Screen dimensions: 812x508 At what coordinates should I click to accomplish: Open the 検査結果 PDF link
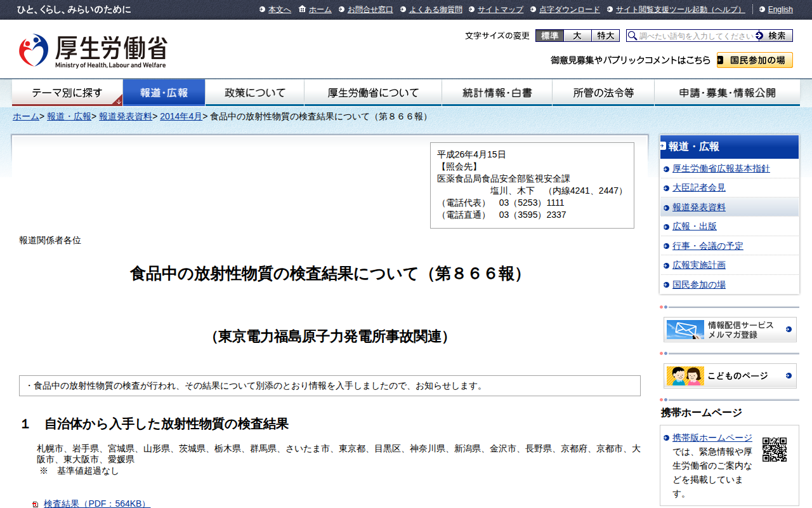[x=97, y=504]
